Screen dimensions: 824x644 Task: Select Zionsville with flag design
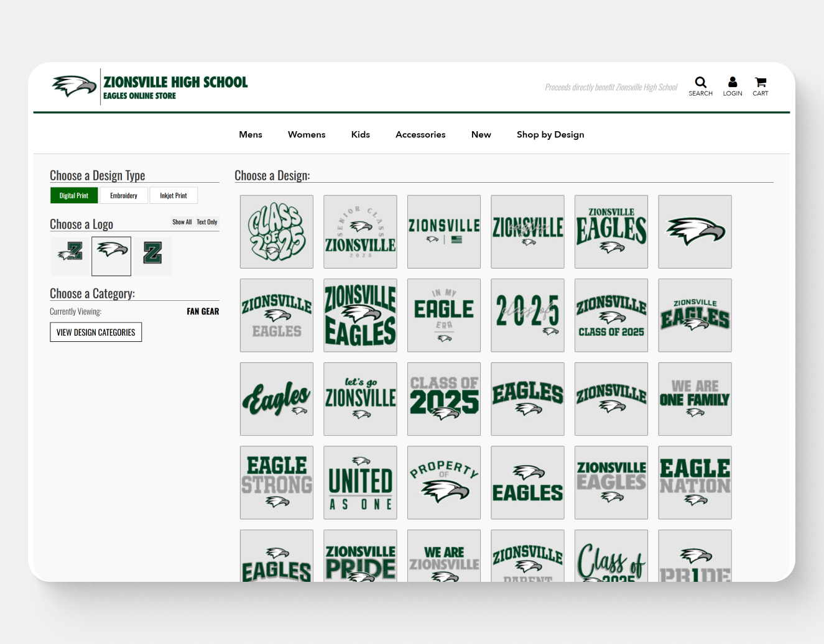[x=444, y=232]
